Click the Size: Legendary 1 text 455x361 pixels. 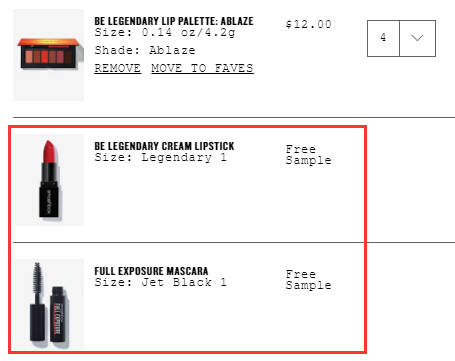161,157
